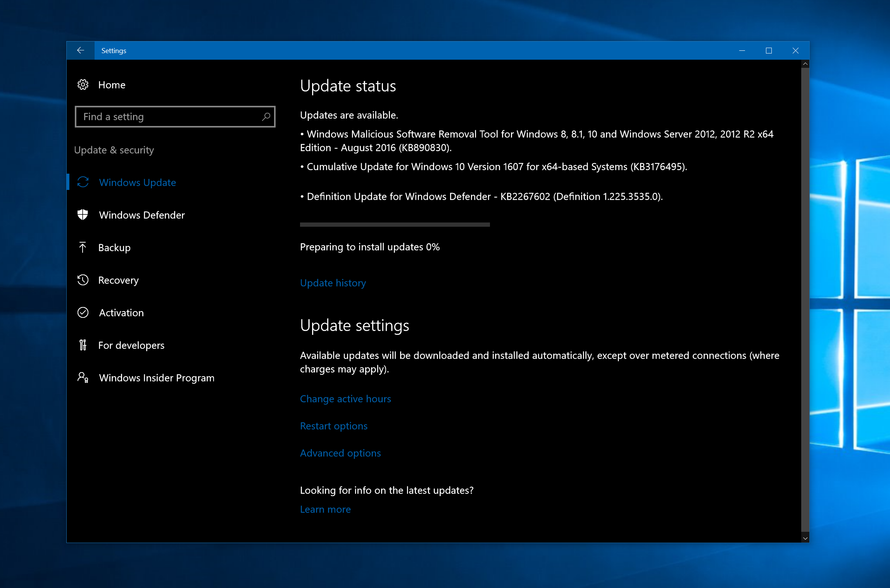Screen dimensions: 890x588
Task: Open For developers settings
Action: point(131,345)
